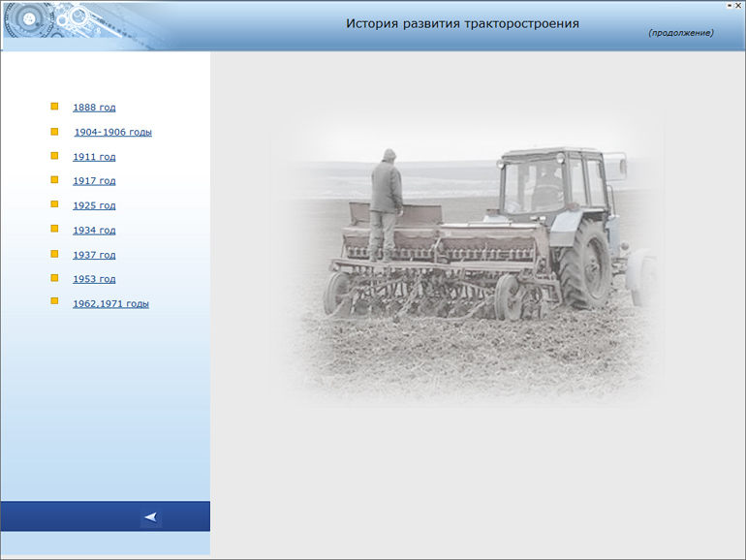This screenshot has height=560, width=746.
Task: Select the "1953 год" link
Action: click(x=94, y=279)
